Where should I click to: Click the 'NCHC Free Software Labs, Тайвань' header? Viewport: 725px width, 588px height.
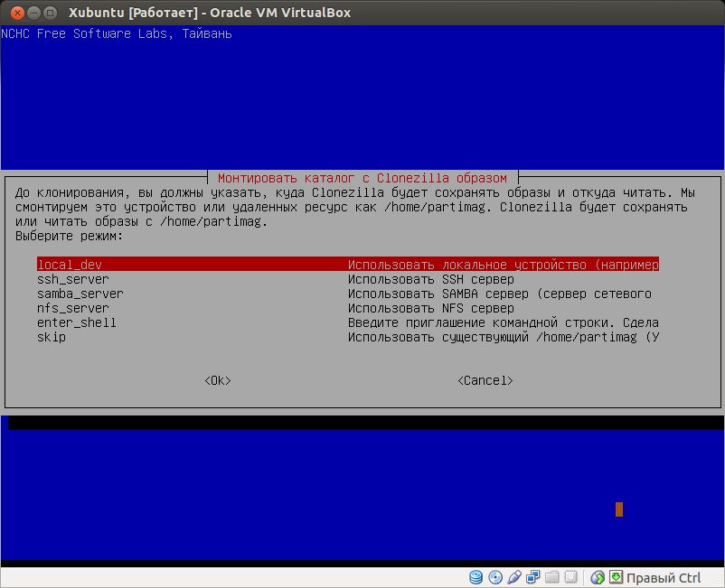(x=117, y=33)
